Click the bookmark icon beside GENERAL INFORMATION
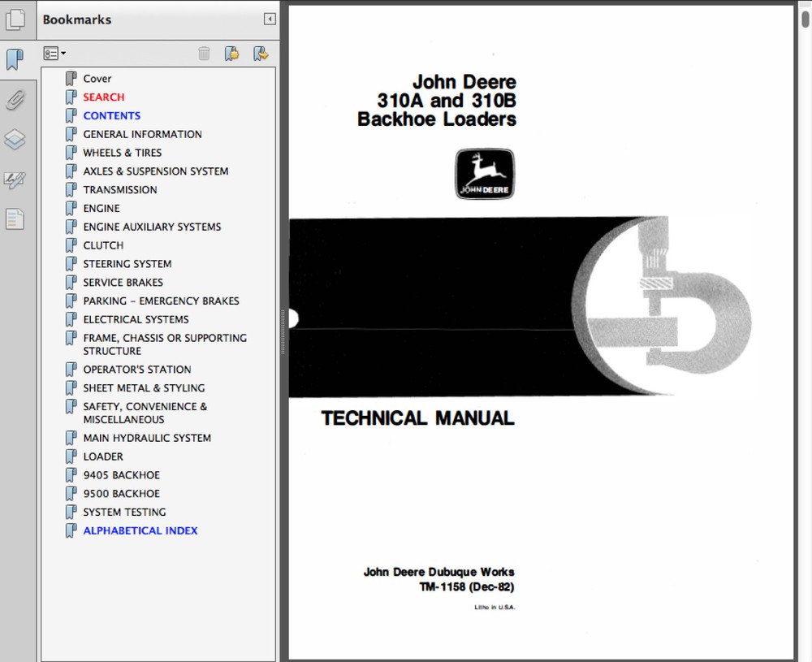The image size is (812, 662). pos(71,134)
